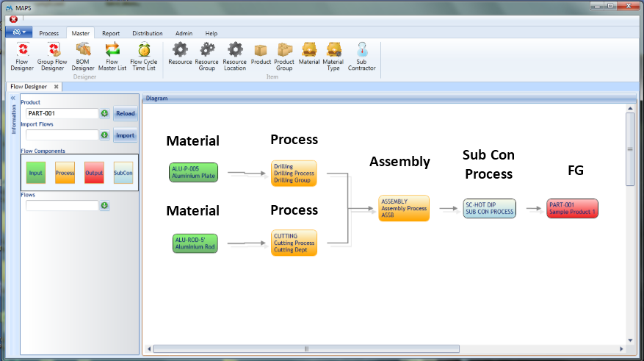Select the ALU-ROD-5' Aluminium Rod node

[x=195, y=243]
